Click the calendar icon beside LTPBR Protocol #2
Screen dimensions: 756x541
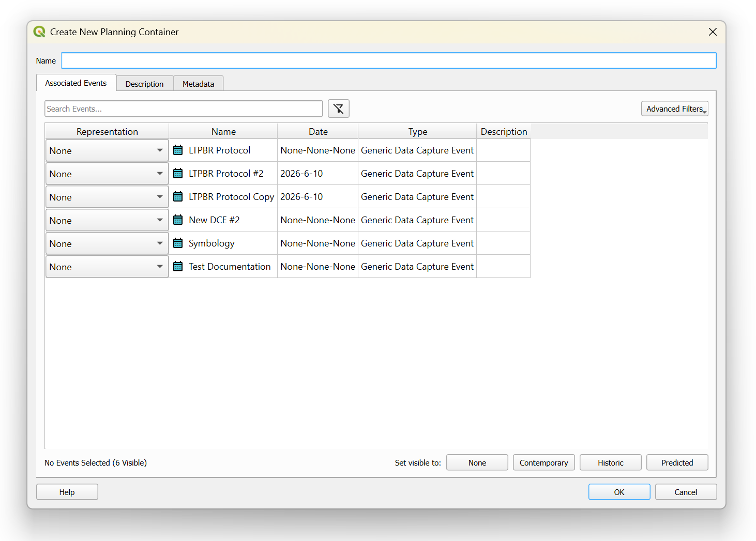pos(178,173)
